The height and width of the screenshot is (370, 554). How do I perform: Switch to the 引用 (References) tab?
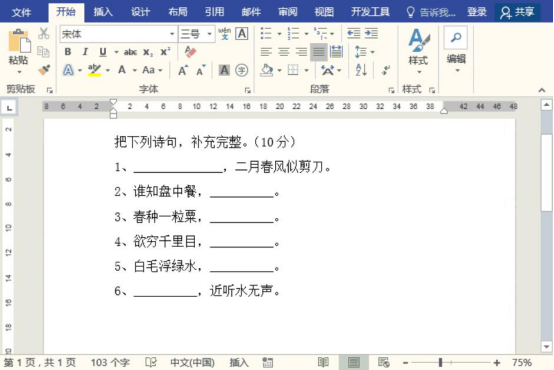[x=214, y=12]
